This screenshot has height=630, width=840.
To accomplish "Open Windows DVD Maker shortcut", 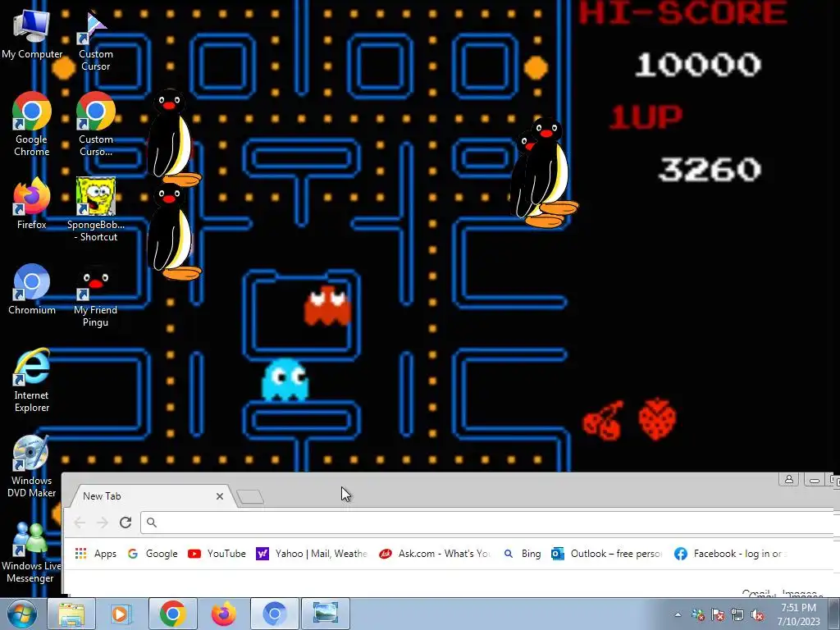I will (32, 466).
